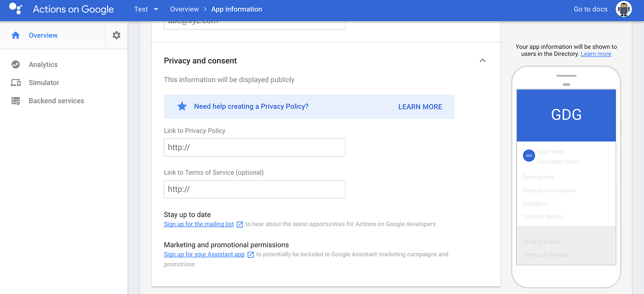
Task: Click the Link to Terms of Service field
Action: pos(254,189)
